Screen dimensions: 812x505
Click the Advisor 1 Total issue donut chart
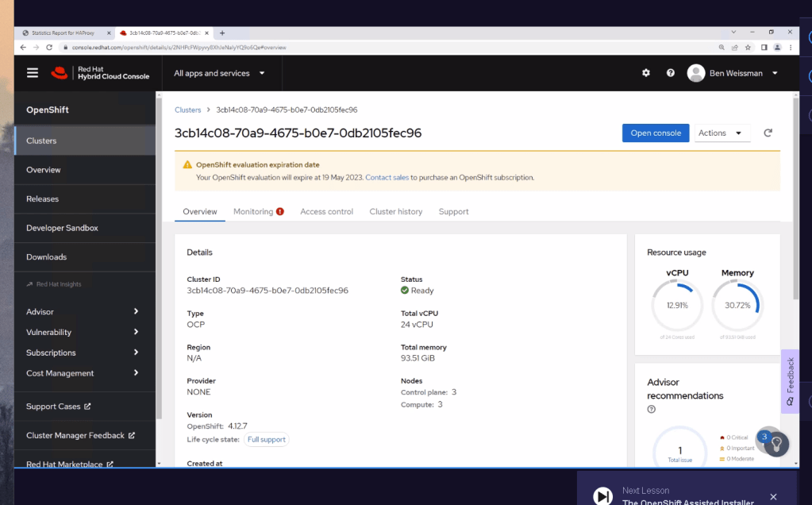pos(680,448)
